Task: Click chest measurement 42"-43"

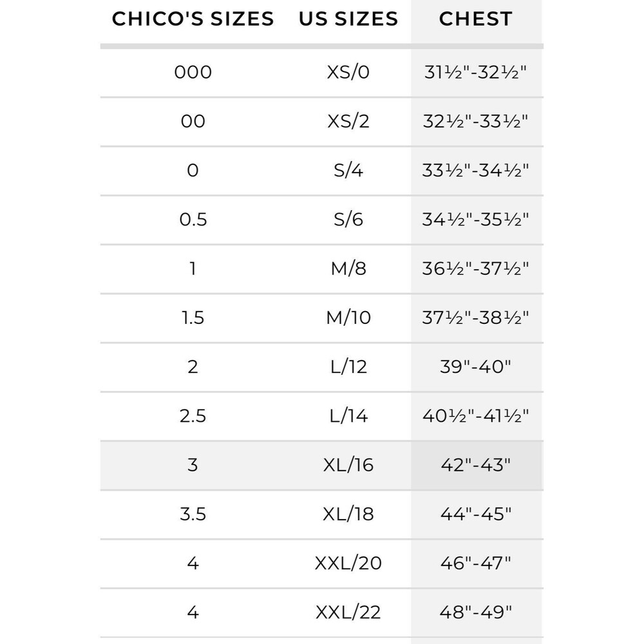Action: [x=476, y=466]
